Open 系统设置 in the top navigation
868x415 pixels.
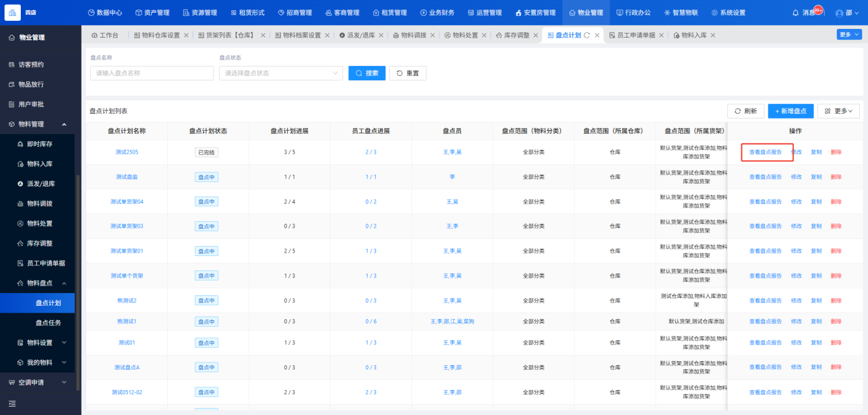(x=728, y=13)
